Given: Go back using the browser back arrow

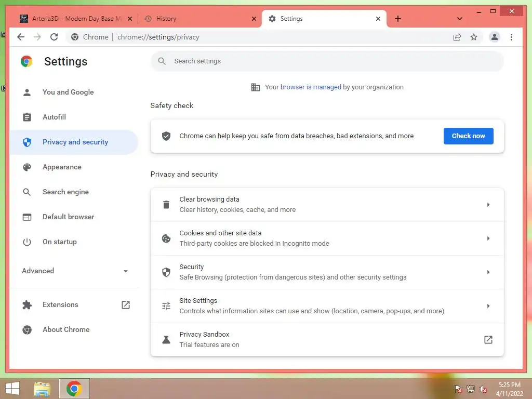Looking at the screenshot, I should [21, 37].
